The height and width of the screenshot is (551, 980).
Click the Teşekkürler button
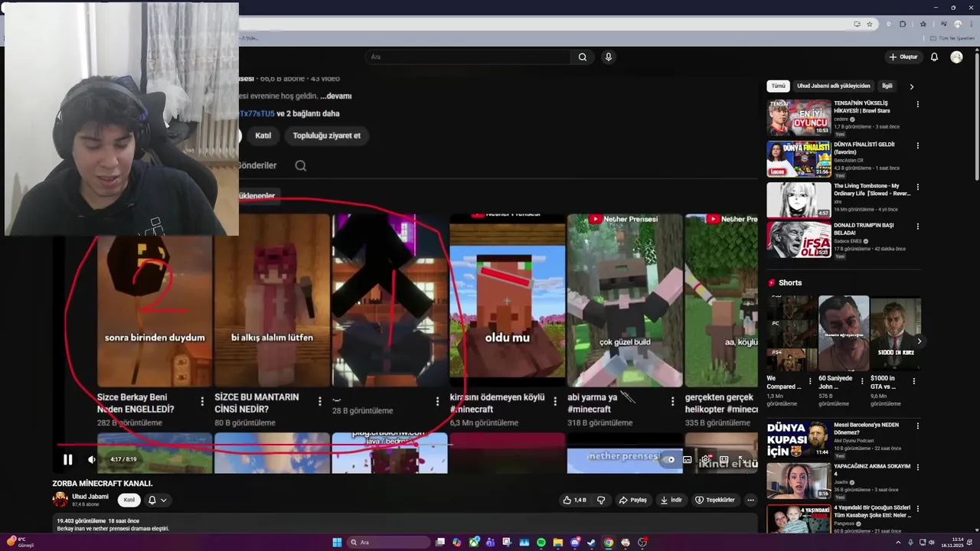715,500
